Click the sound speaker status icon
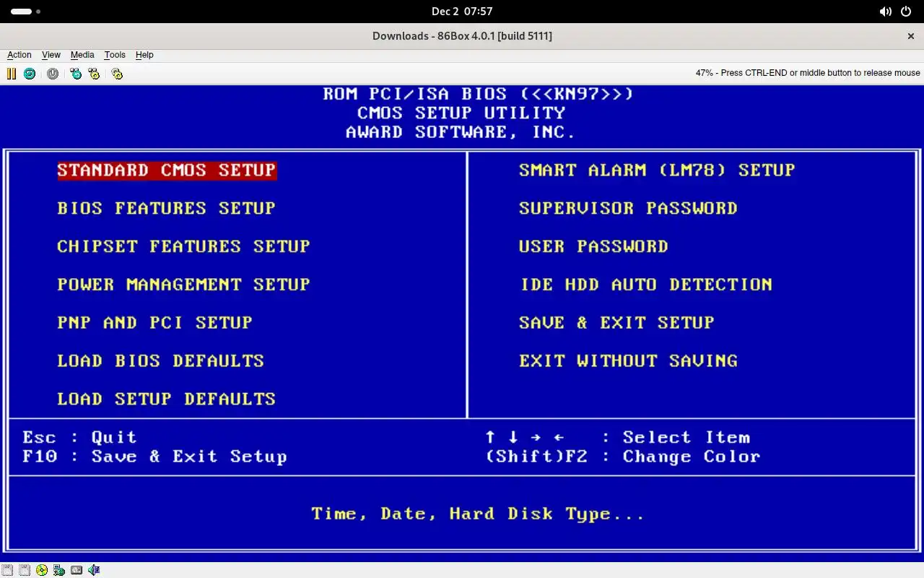The height and width of the screenshot is (578, 924). tap(94, 570)
